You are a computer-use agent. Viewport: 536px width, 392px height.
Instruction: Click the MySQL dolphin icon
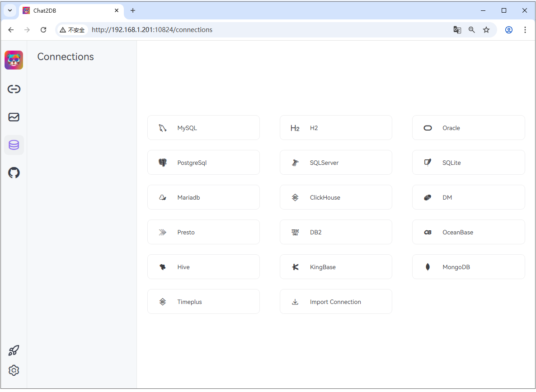[x=163, y=128]
